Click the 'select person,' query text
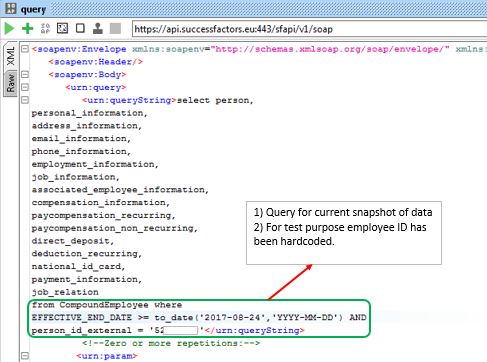 pos(215,100)
